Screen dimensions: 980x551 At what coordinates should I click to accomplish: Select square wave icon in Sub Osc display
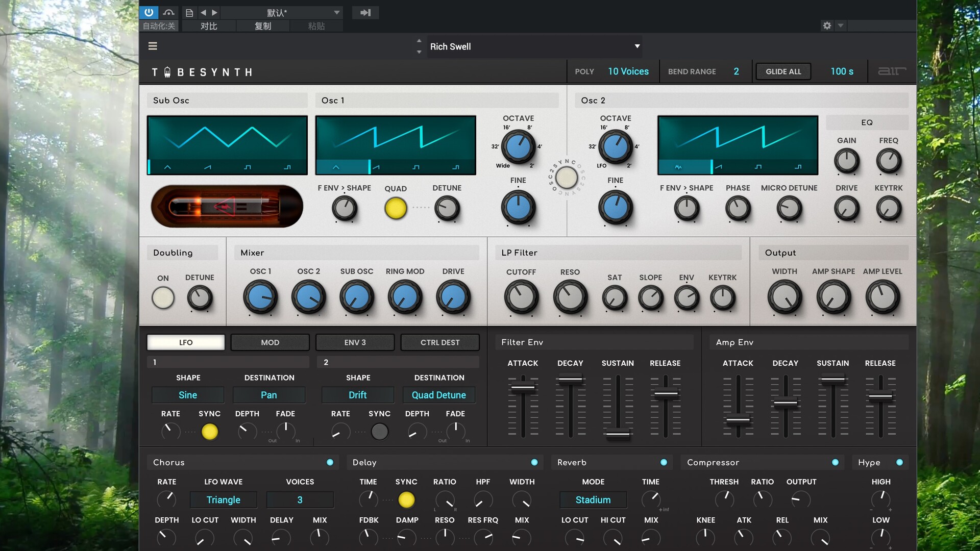(x=248, y=167)
